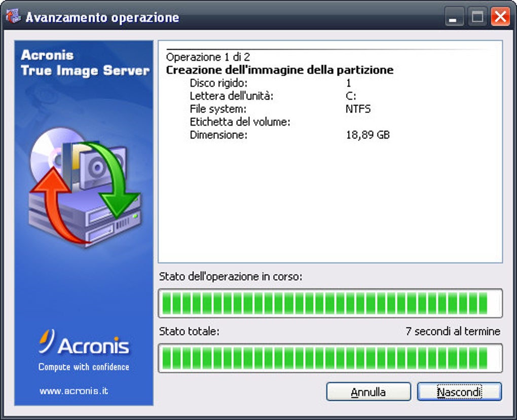
Task: Click the Nascondi button
Action: point(459,392)
